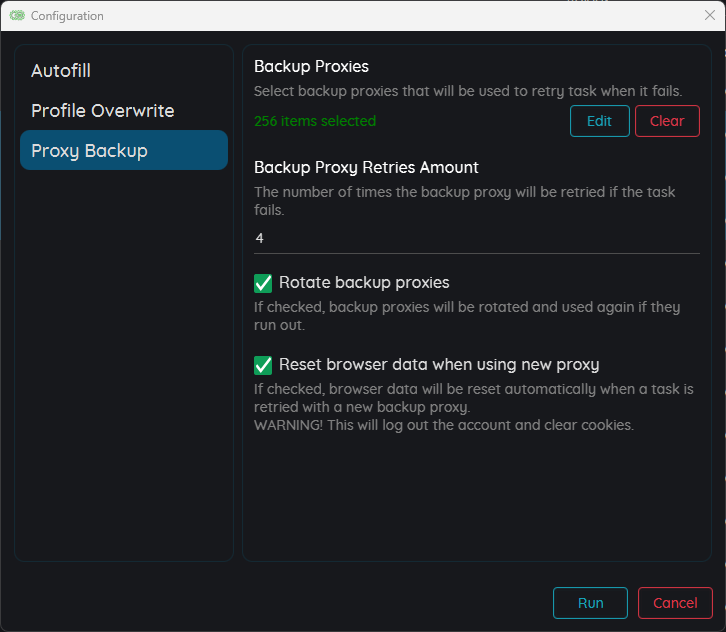
Task: Open the Autofill section
Action: [x=61, y=71]
